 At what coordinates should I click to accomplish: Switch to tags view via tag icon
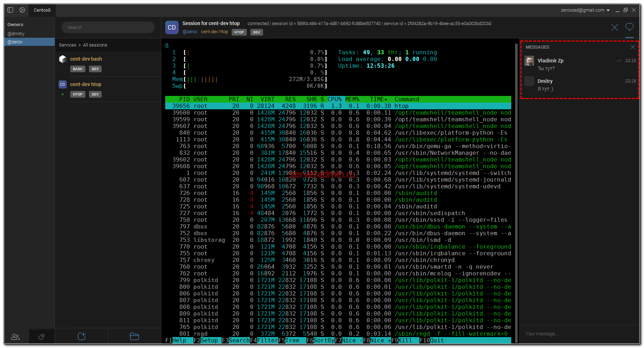pyautogui.click(x=41, y=337)
